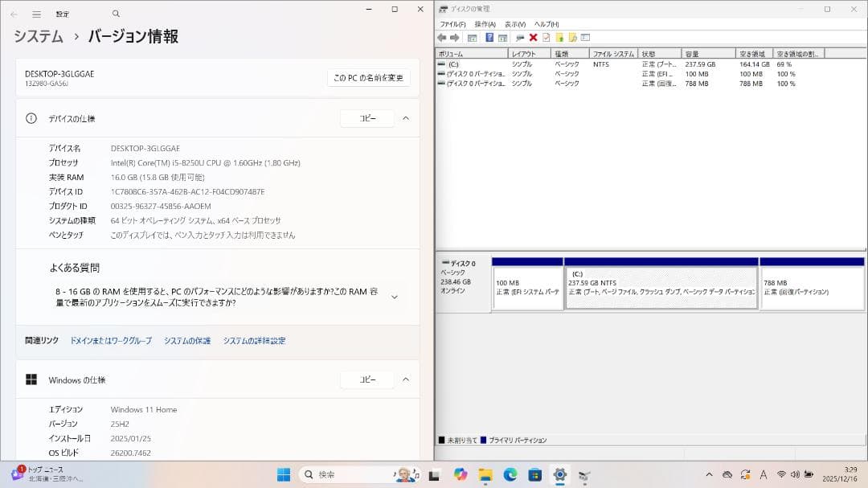
Task: Click the search magnifier icon in Settings
Action: (x=115, y=14)
